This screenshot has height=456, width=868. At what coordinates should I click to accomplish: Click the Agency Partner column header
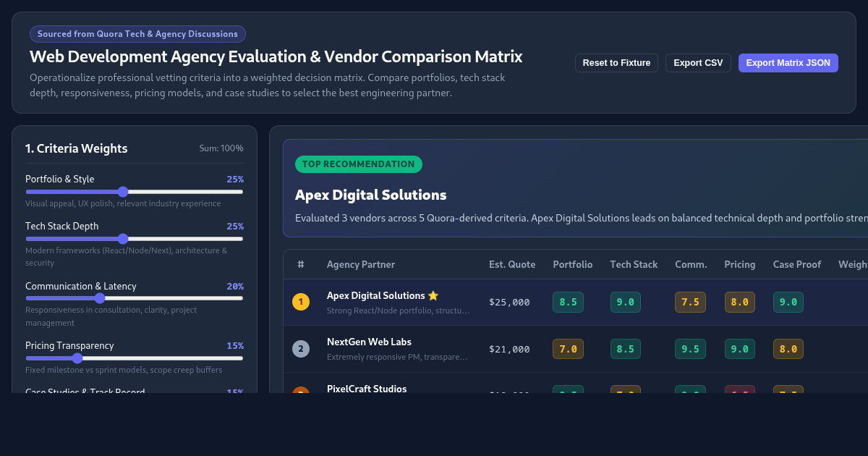(x=361, y=264)
